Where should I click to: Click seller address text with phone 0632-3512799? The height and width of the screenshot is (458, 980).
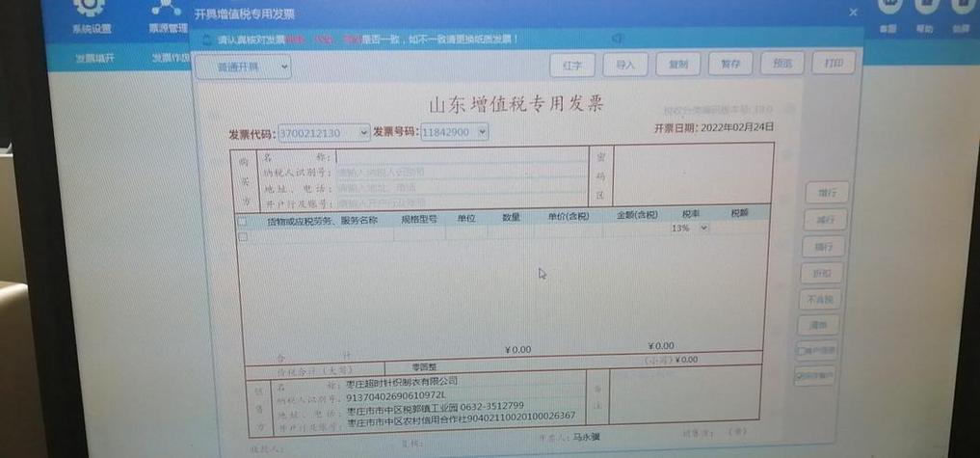pyautogui.click(x=435, y=408)
